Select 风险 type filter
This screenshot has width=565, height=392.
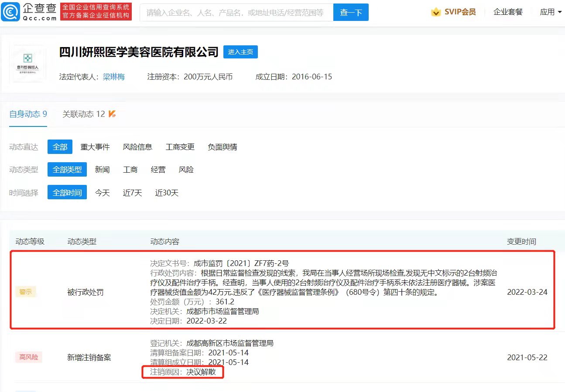(186, 170)
